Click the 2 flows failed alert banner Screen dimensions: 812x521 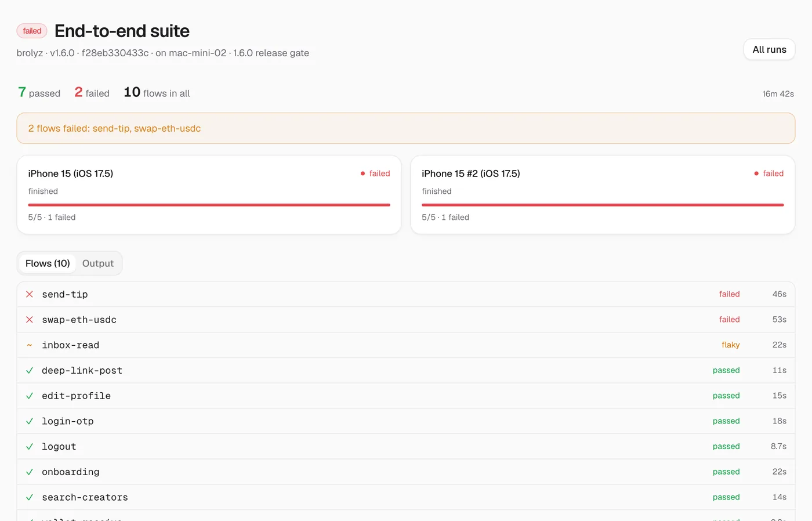point(406,128)
